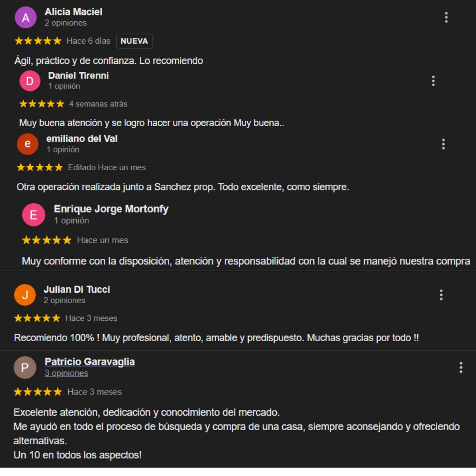The width and height of the screenshot is (476, 476).
Task: Click Daniel Tirenni's five-star rating
Action: tap(41, 104)
